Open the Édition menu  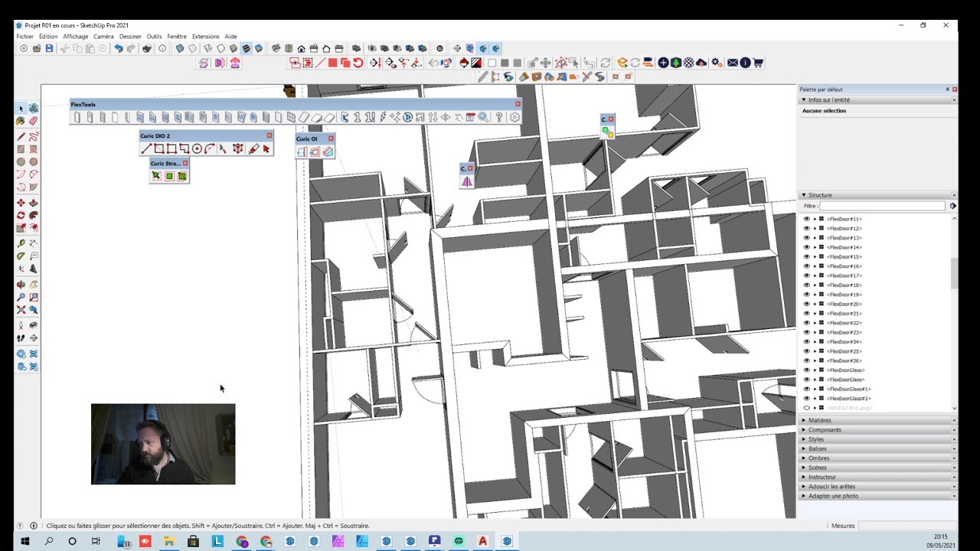pos(48,36)
